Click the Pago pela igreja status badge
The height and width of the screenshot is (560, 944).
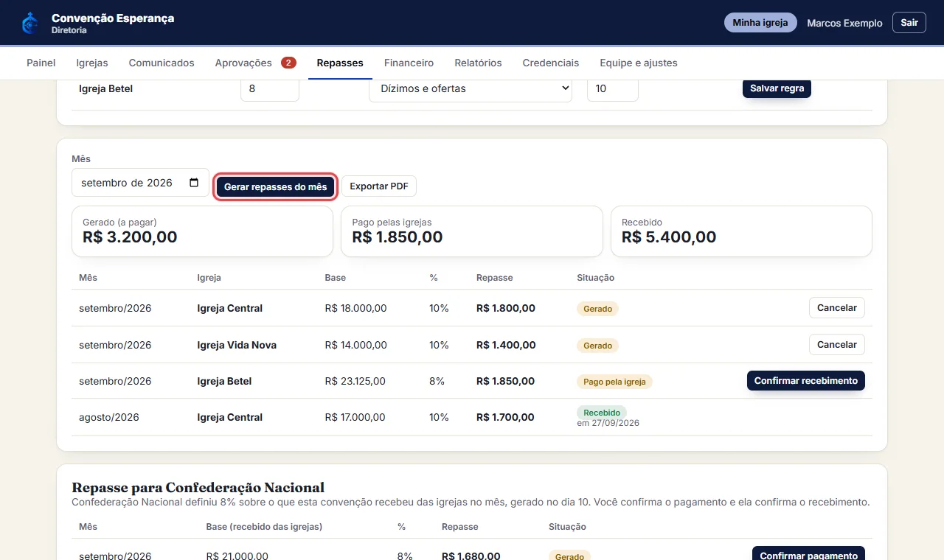(x=614, y=382)
